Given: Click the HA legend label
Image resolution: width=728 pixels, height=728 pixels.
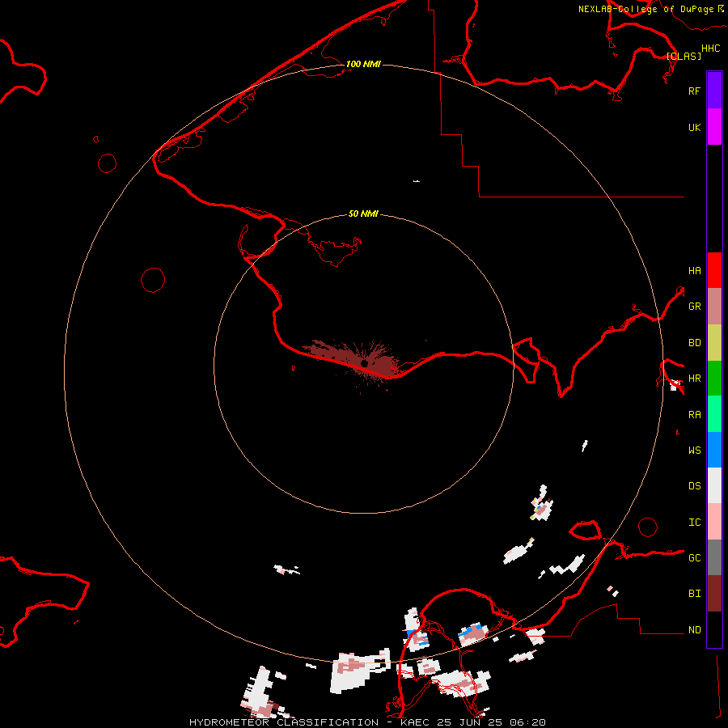Looking at the screenshot, I should click(694, 271).
